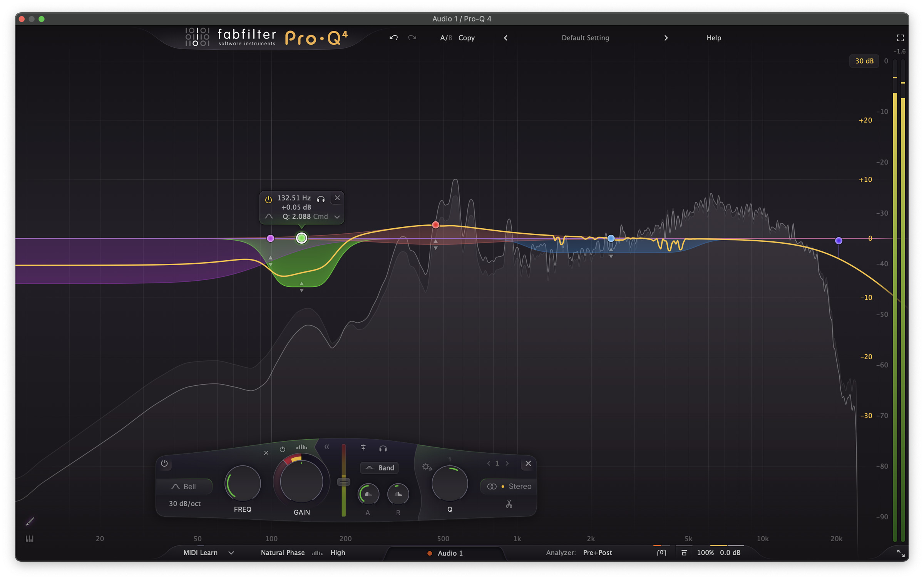
Task: Click the dynamic threshold slider handle
Action: tap(343, 482)
